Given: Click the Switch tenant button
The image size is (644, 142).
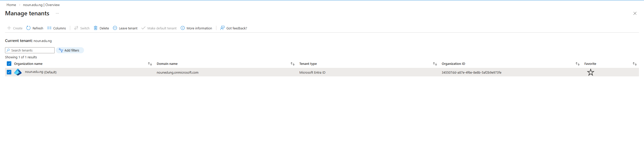Looking at the screenshot, I should click(82, 28).
